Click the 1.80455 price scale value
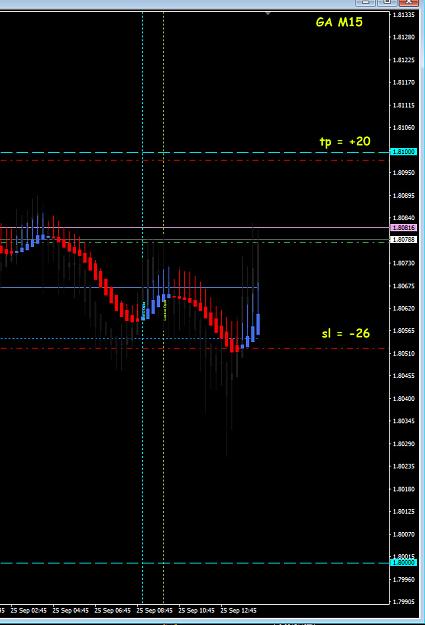The height and width of the screenshot is (625, 425). tap(404, 376)
